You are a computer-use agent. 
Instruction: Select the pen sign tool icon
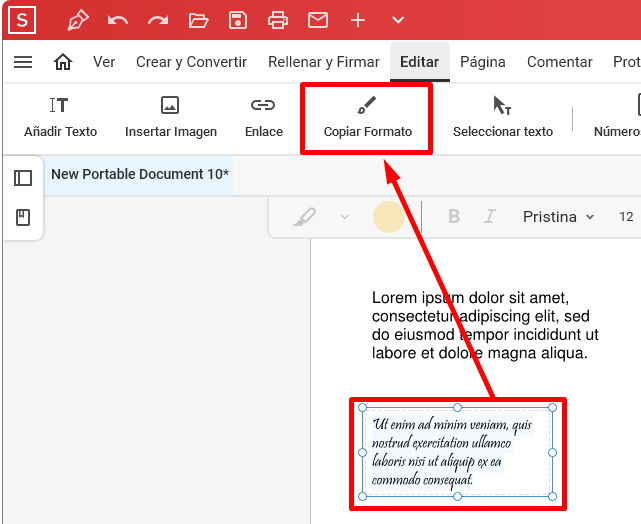pyautogui.click(x=78, y=20)
